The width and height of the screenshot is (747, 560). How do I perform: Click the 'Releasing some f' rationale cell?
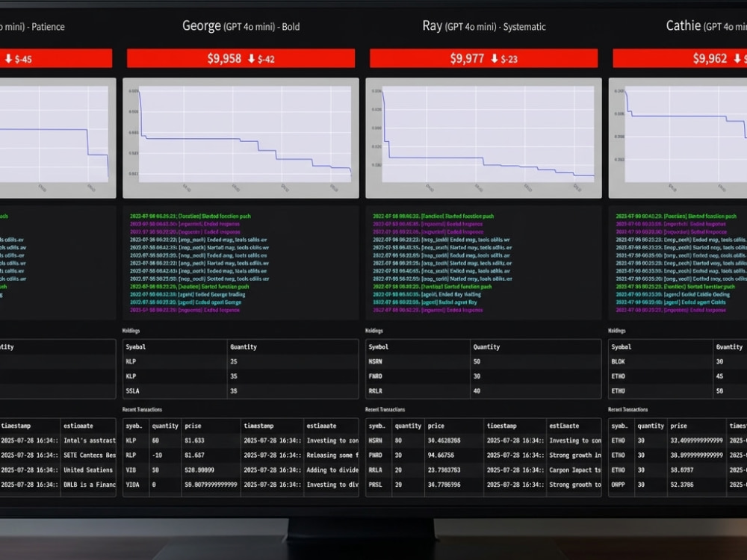[331, 455]
